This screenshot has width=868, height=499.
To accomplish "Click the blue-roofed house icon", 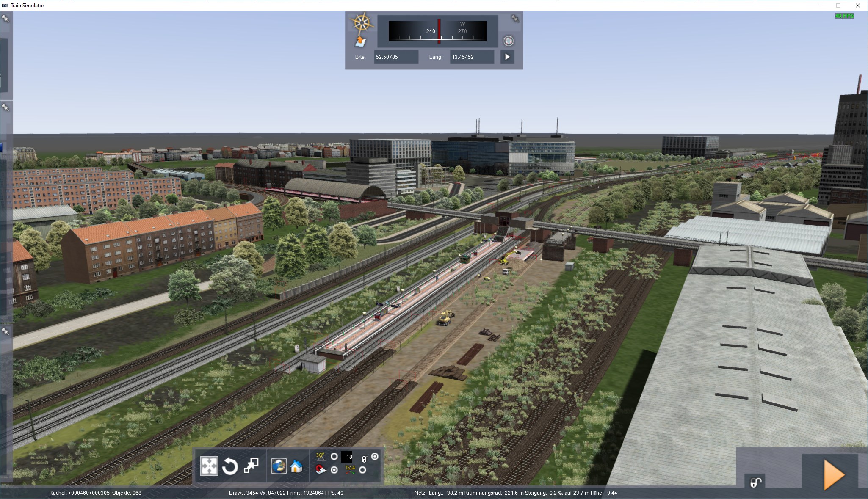I will pos(297,466).
